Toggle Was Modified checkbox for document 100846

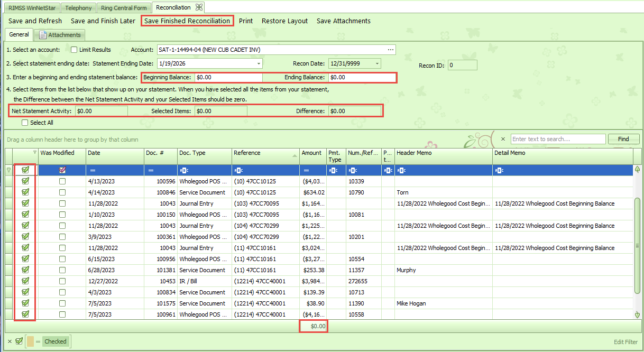pyautogui.click(x=62, y=192)
